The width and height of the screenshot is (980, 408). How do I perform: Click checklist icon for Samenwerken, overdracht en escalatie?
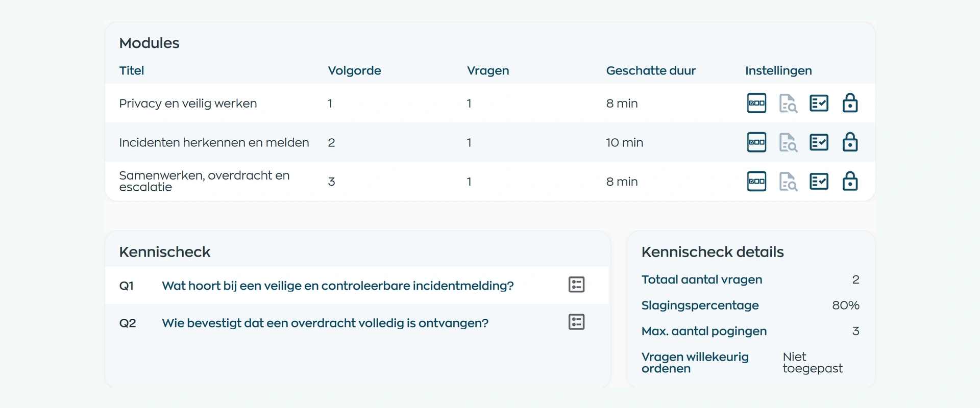coord(819,182)
